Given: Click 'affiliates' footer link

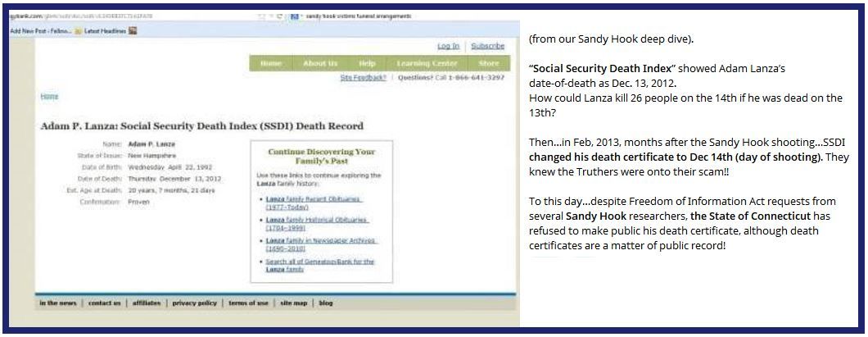Looking at the screenshot, I should point(146,303).
